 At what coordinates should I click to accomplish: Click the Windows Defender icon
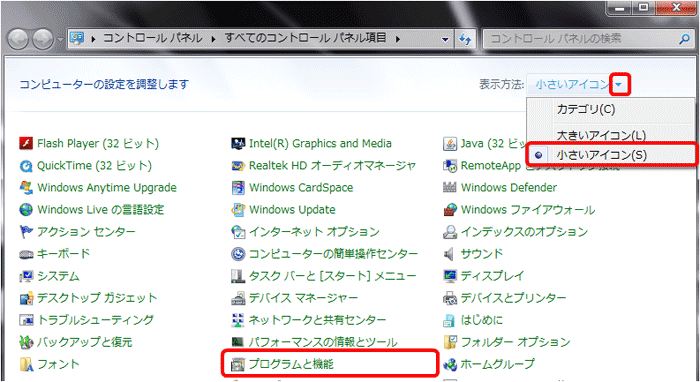click(x=450, y=187)
